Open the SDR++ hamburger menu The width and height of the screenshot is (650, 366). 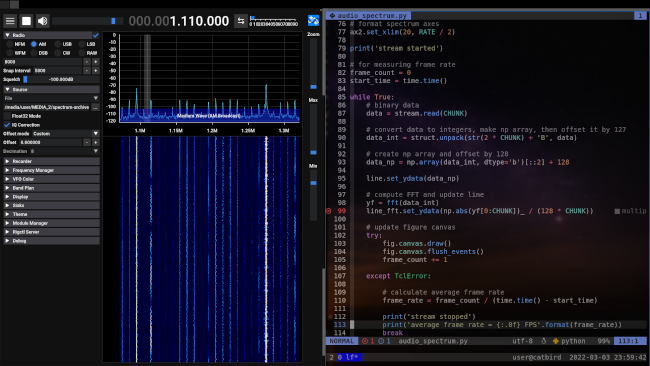pos(10,21)
